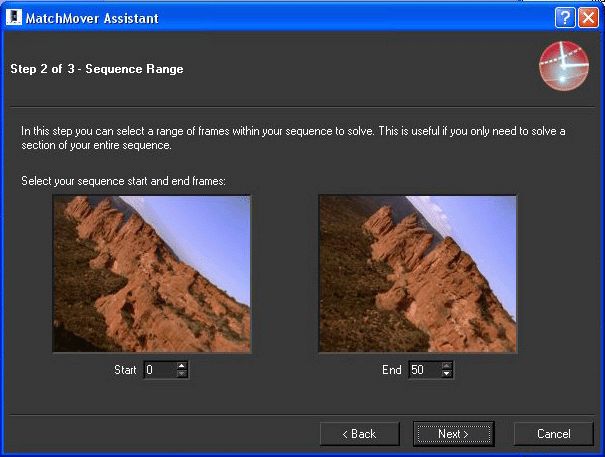
Task: Click the "Step 2 of 3 - Sequence Range" heading
Action: click(97, 69)
